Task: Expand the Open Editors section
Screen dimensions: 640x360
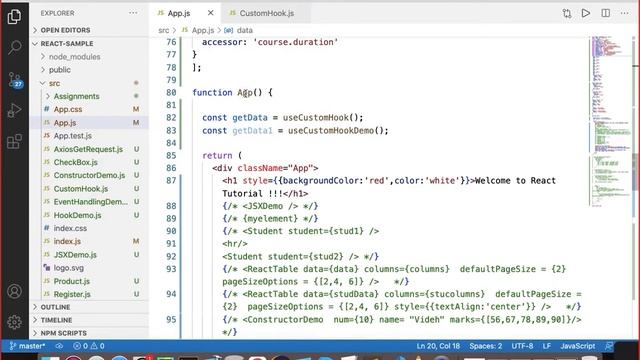Action: [89, 30]
